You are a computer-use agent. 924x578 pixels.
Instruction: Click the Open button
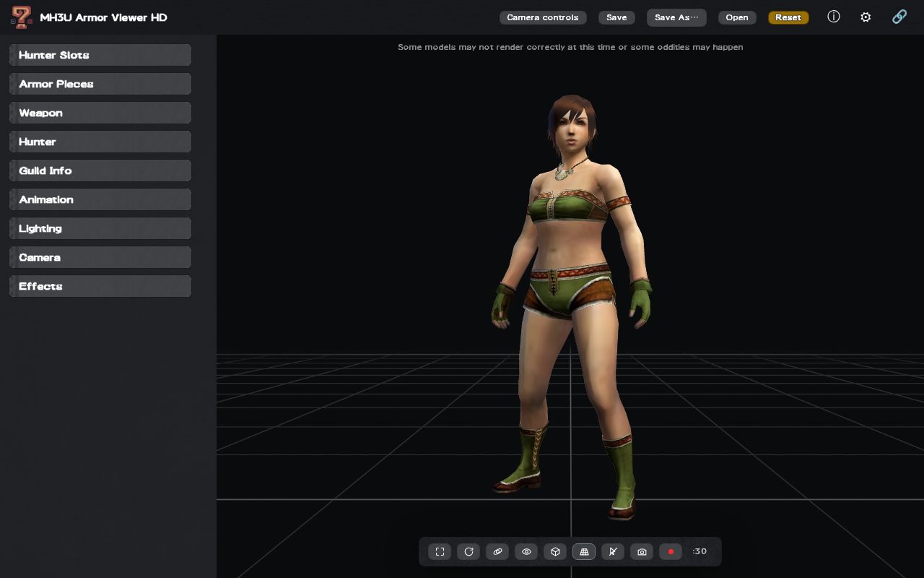tap(737, 17)
